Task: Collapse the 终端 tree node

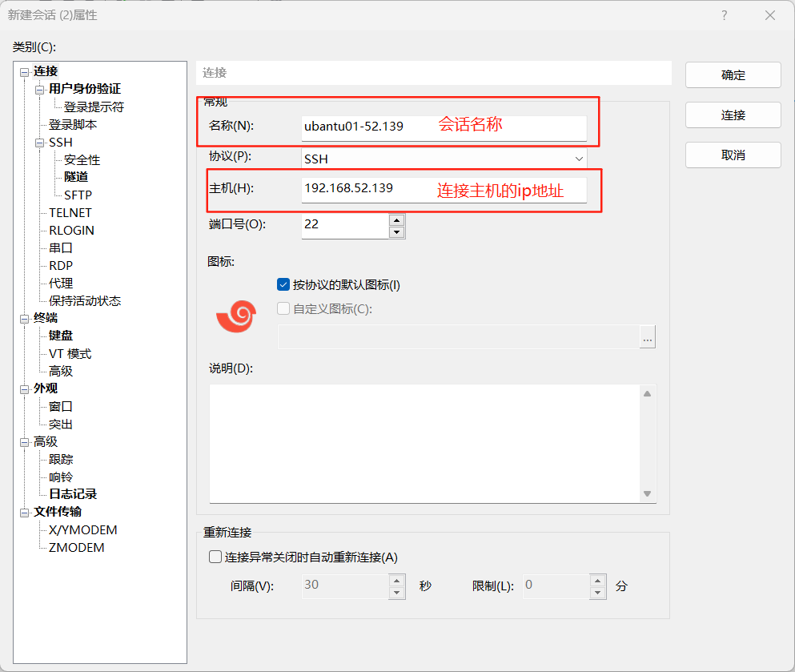Action: coord(24,319)
